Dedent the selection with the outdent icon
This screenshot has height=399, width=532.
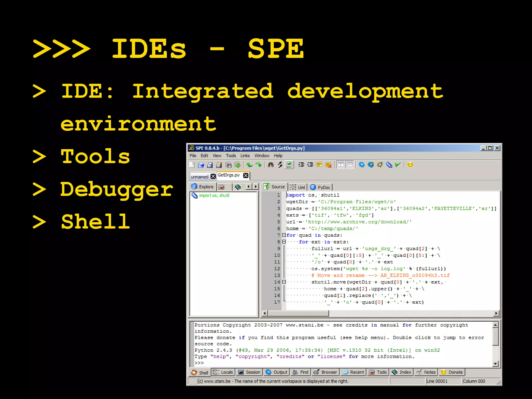pos(310,165)
